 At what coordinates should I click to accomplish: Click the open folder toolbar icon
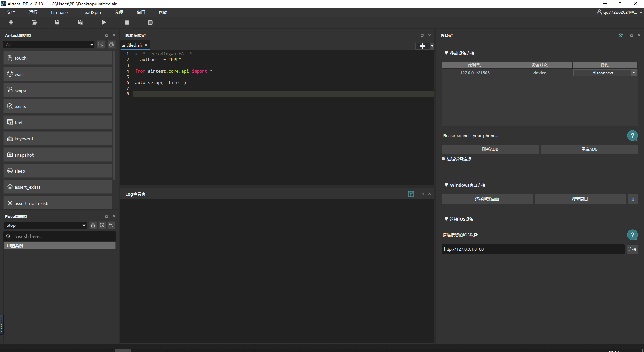[x=34, y=23]
